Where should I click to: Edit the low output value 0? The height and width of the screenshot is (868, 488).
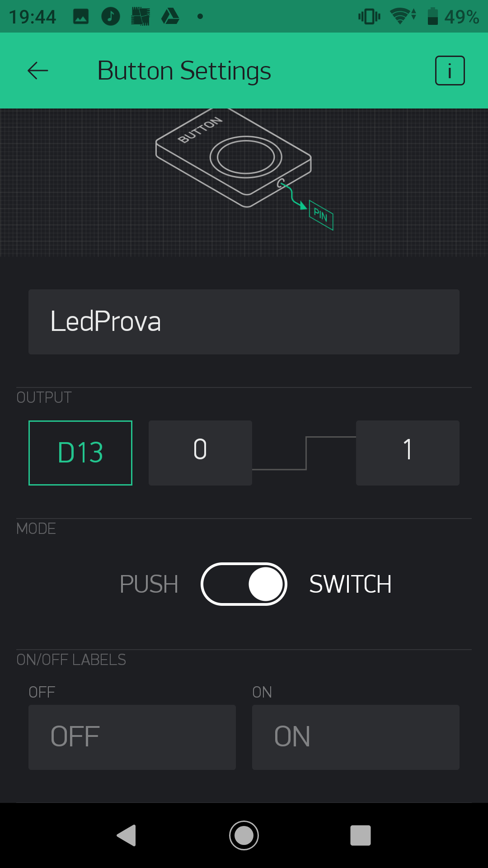click(x=200, y=453)
